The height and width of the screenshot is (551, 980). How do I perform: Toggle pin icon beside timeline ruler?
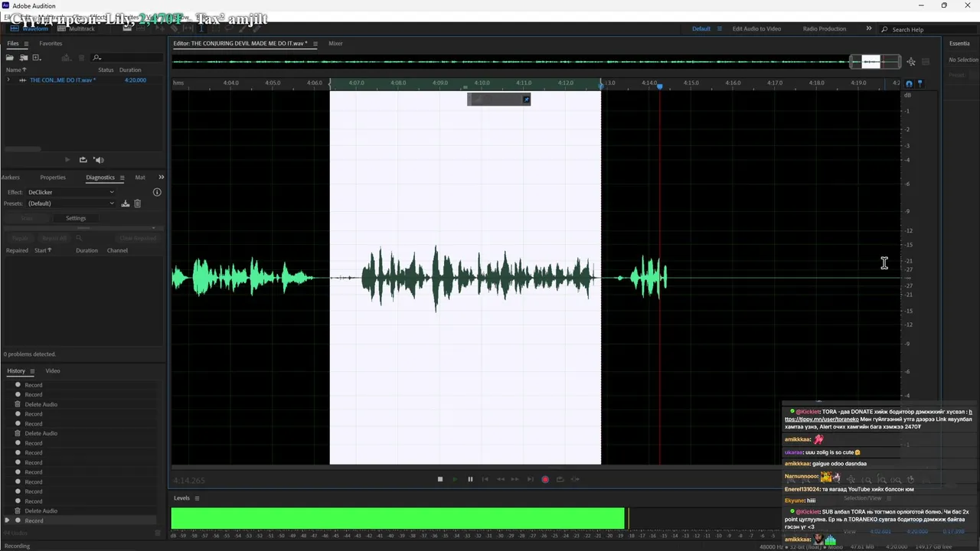(920, 83)
